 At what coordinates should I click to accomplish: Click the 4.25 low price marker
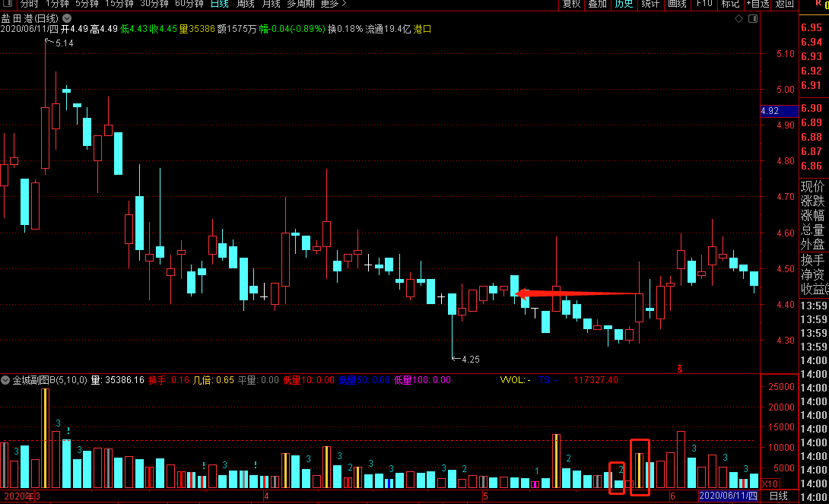(x=471, y=360)
